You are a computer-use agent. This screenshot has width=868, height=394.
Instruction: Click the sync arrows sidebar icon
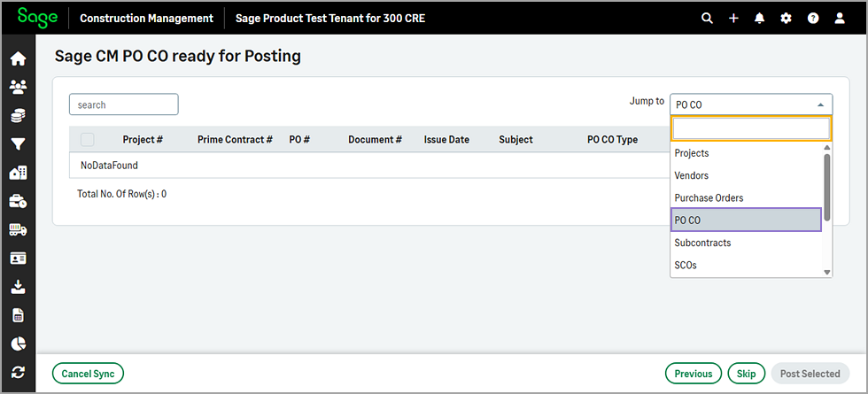tap(19, 373)
